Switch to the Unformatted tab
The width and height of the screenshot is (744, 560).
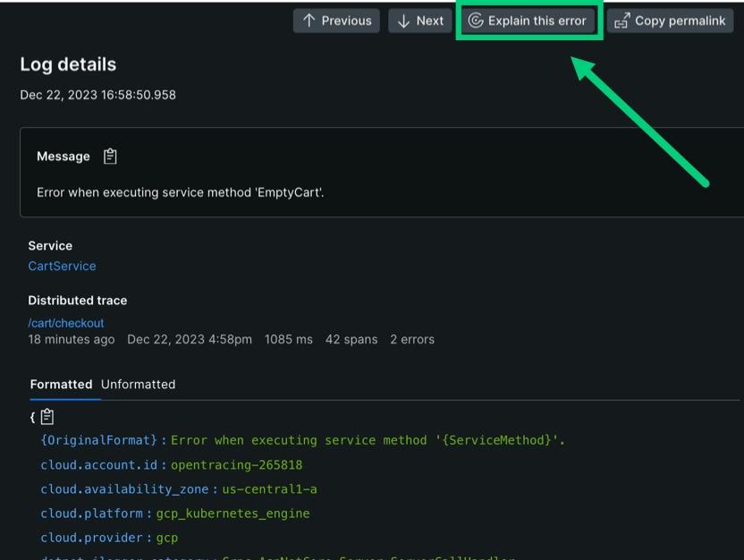pos(138,385)
